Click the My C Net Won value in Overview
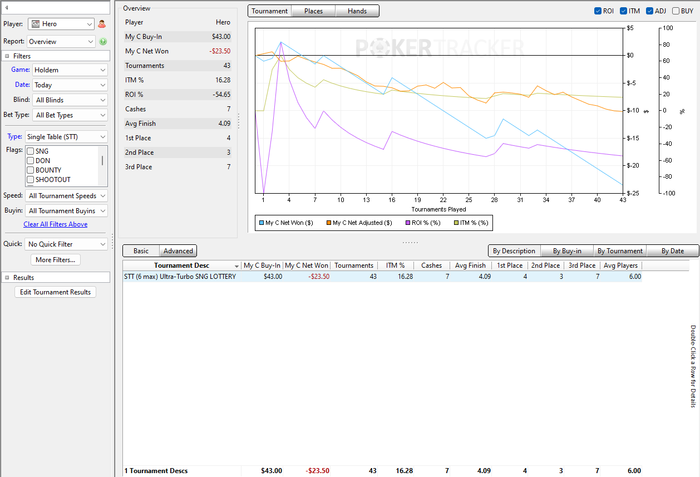The image size is (700, 477). (220, 51)
